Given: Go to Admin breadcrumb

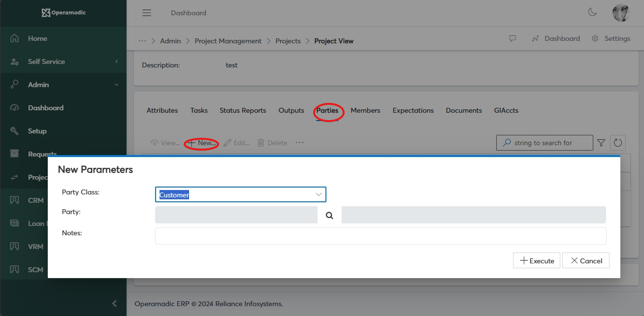Looking at the screenshot, I should click(x=170, y=41).
